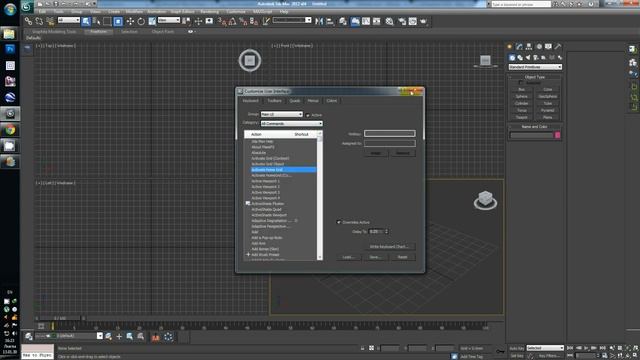Click the Align tool icon

330,21
